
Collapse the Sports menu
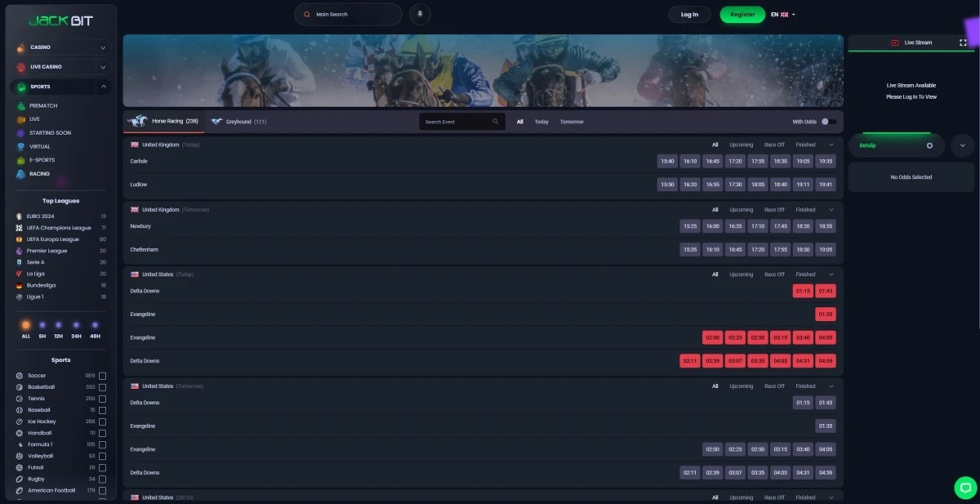click(103, 87)
